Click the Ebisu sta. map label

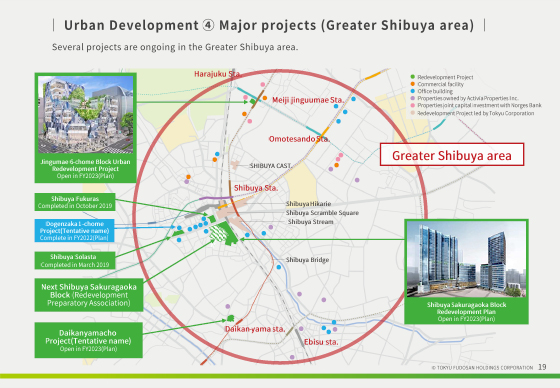coord(321,342)
